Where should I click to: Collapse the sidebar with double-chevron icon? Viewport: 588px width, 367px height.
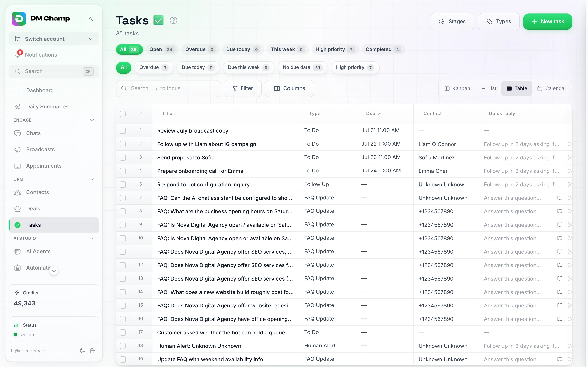(x=91, y=19)
